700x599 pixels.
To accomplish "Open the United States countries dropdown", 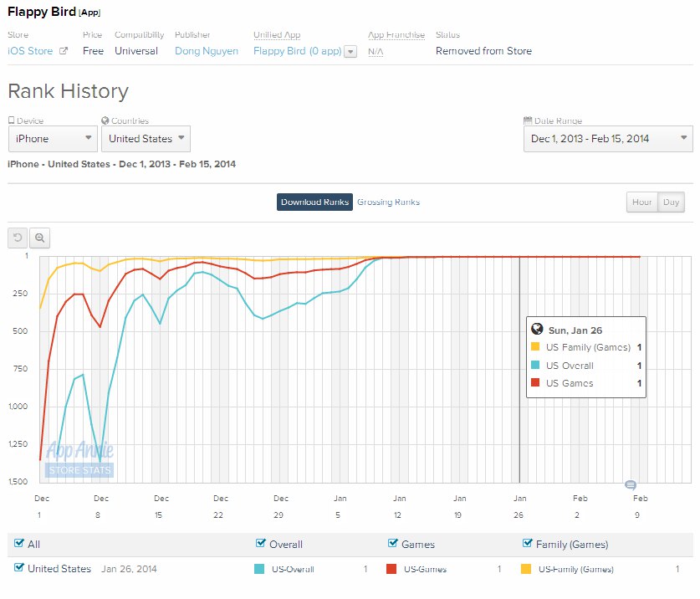I will coord(146,139).
